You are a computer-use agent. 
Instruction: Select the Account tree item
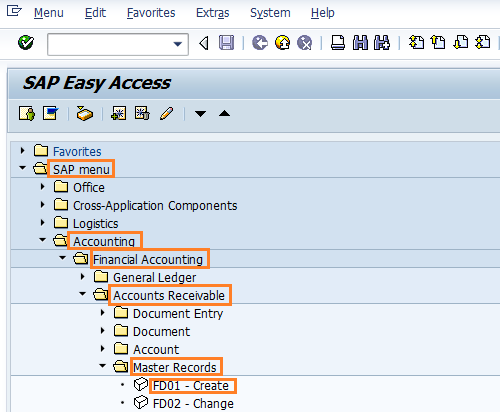tap(156, 350)
